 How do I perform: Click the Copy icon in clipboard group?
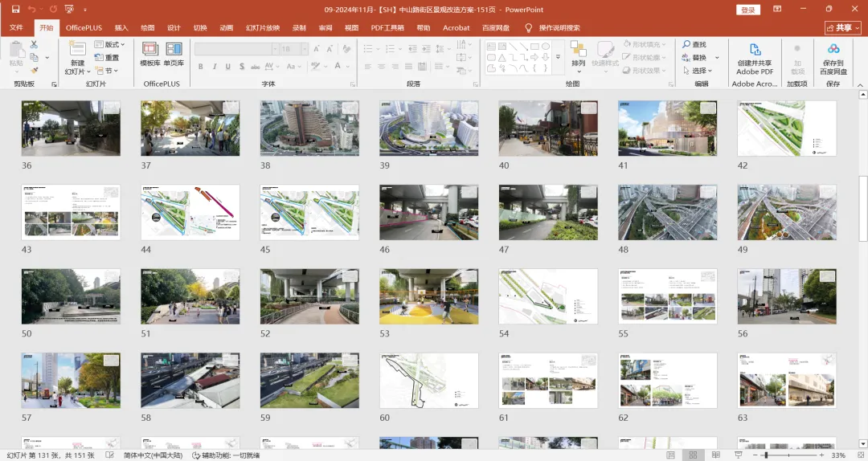click(x=34, y=57)
